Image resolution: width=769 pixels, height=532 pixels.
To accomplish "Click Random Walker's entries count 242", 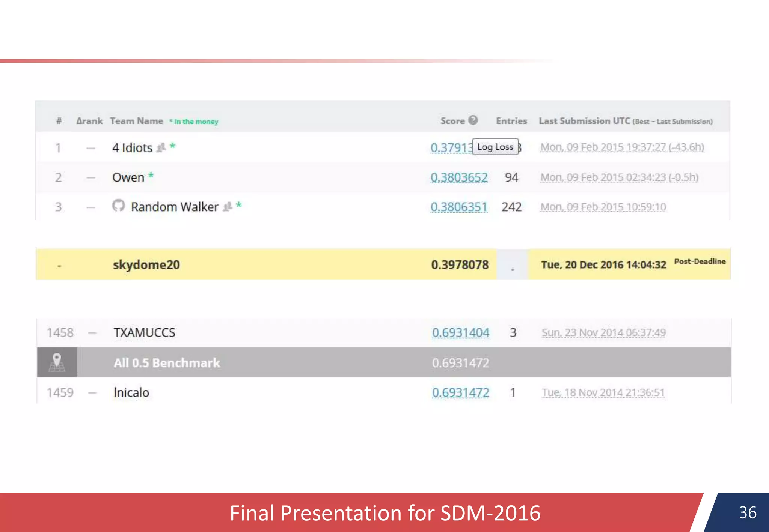I will 511,207.
